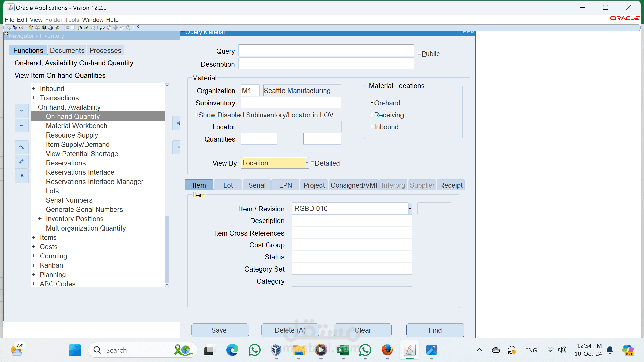Click the New record toolbar icon
The image size is (644, 362).
(8, 28)
